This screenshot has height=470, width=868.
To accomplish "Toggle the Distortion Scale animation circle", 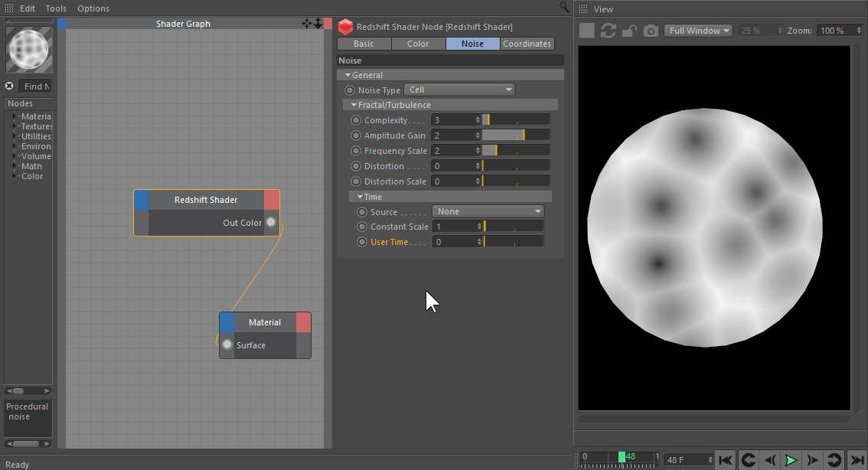I will pos(356,181).
